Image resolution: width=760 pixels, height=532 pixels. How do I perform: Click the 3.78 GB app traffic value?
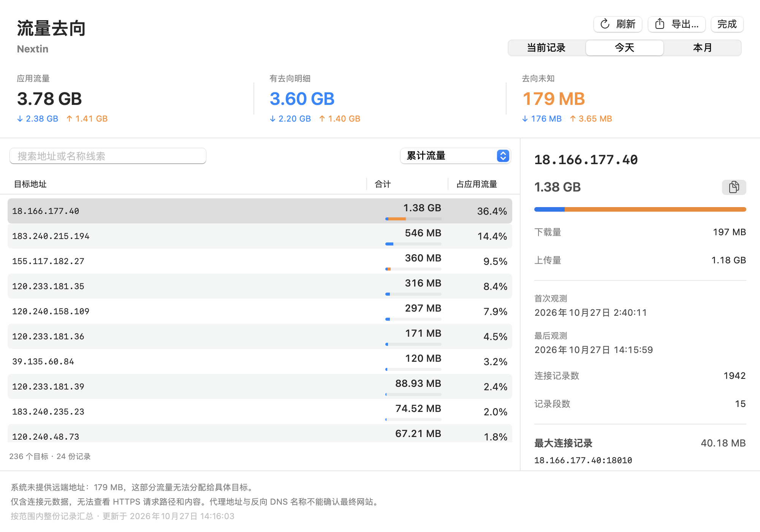point(49,99)
